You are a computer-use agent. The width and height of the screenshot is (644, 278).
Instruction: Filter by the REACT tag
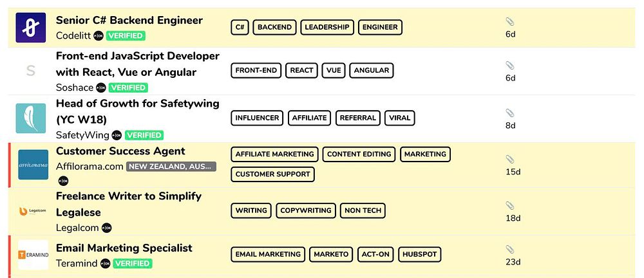(x=301, y=71)
